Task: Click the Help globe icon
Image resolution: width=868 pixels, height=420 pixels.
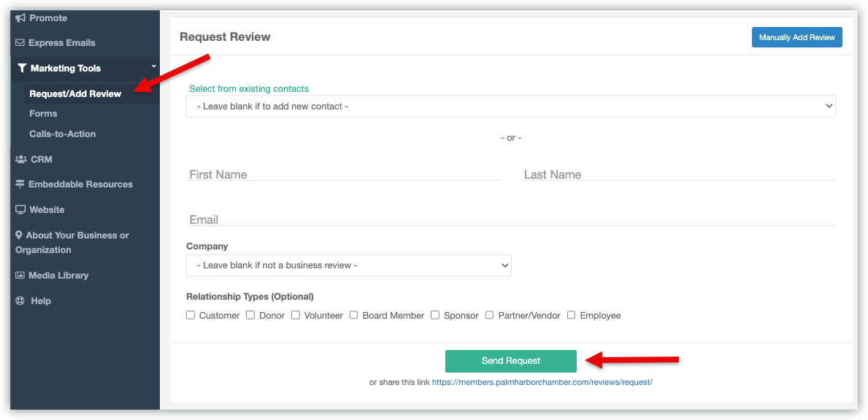Action: [20, 301]
